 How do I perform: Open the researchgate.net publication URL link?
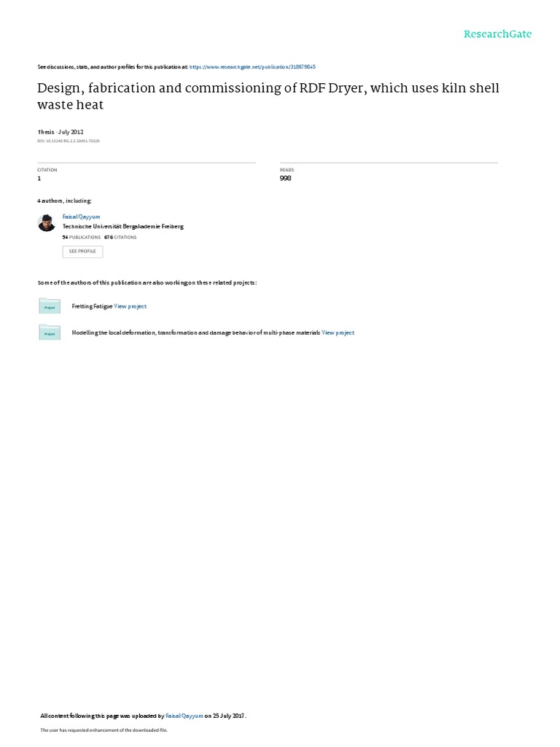(x=252, y=67)
